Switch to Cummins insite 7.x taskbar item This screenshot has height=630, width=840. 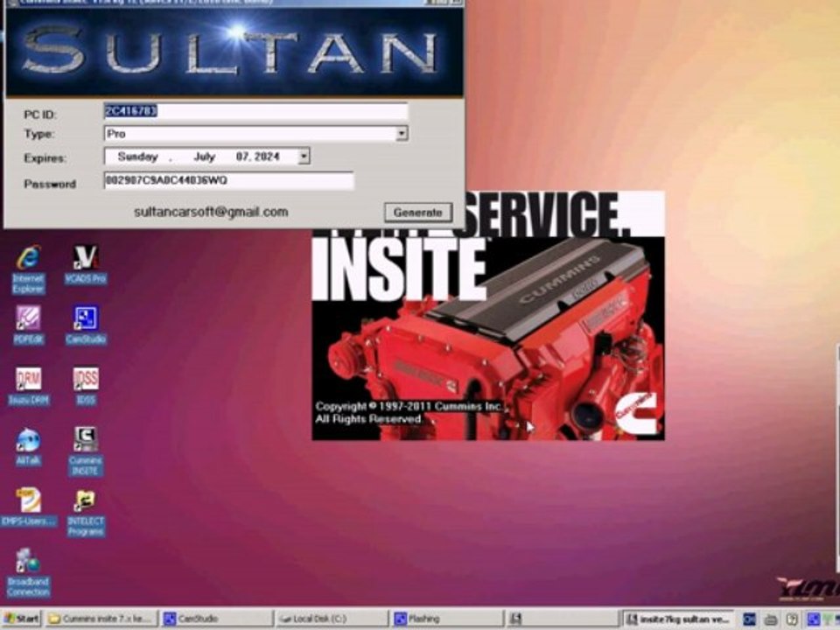[101, 619]
